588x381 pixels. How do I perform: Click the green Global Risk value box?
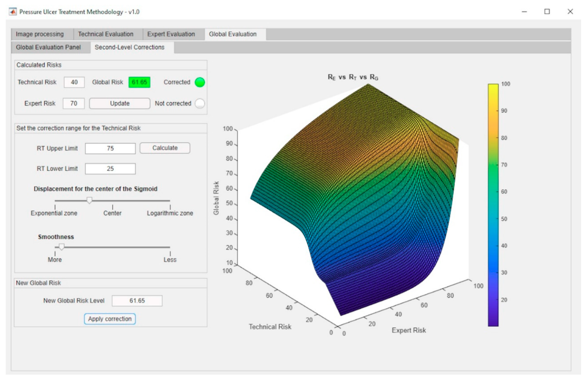[x=139, y=82]
